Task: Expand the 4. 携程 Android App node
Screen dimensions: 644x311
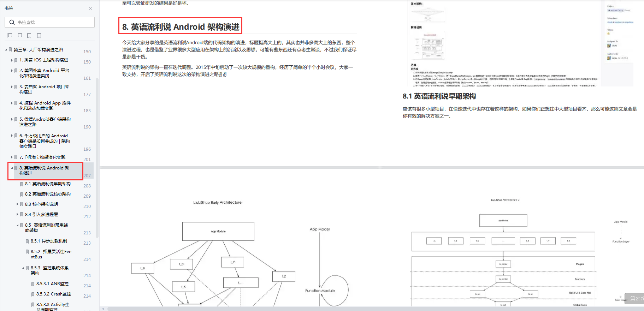Action: [12, 103]
